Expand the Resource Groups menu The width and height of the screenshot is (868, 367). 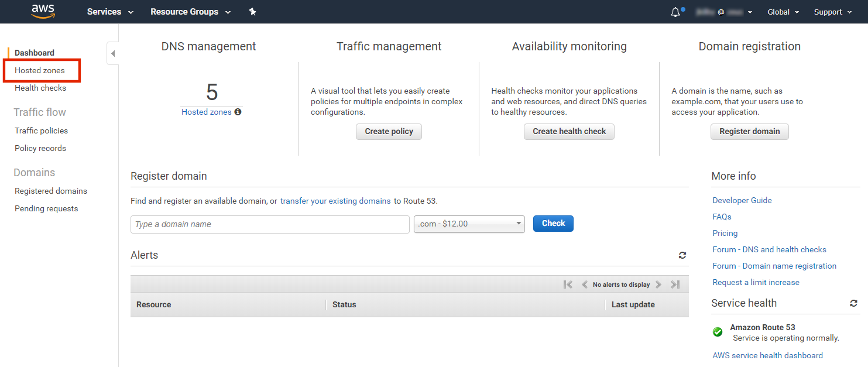click(190, 12)
